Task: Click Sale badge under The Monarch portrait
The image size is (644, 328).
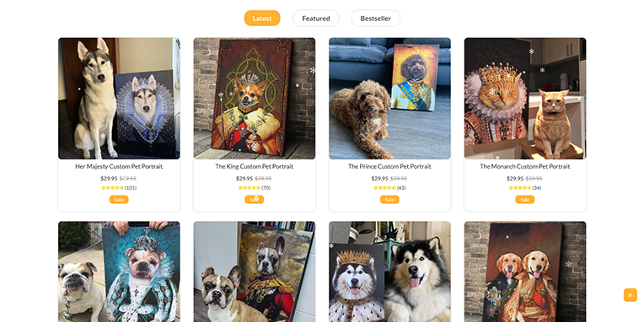Action: click(x=525, y=200)
